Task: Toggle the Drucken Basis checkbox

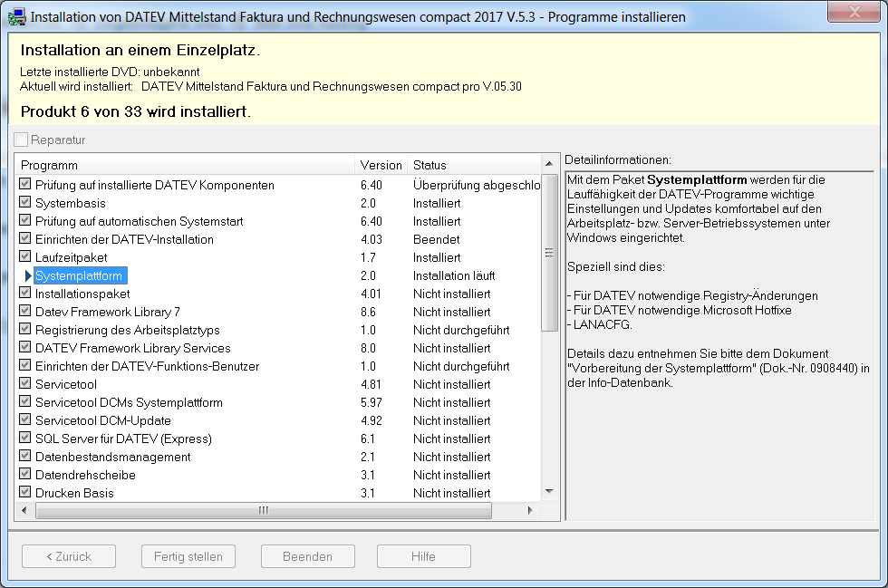Action: 25,492
